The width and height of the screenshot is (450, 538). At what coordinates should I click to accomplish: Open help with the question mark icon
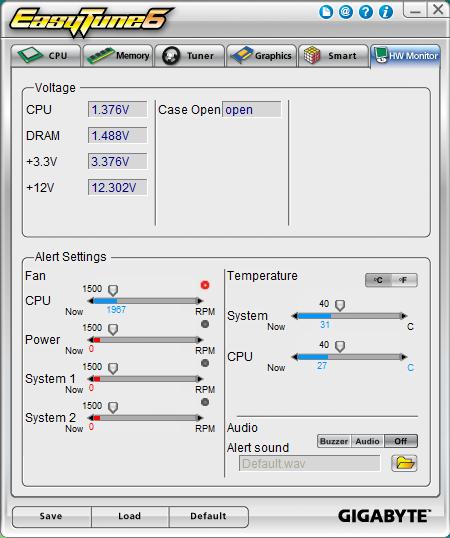click(x=366, y=12)
